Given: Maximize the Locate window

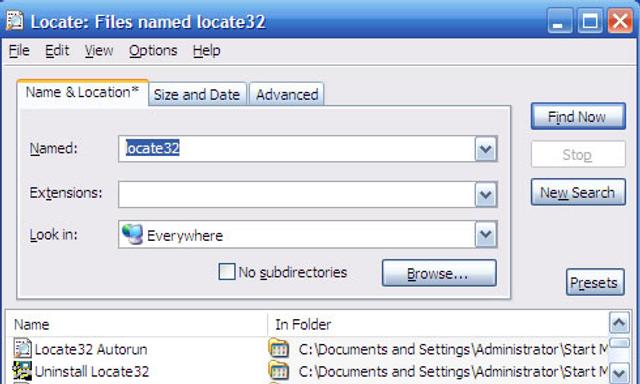Looking at the screenshot, I should (x=590, y=21).
